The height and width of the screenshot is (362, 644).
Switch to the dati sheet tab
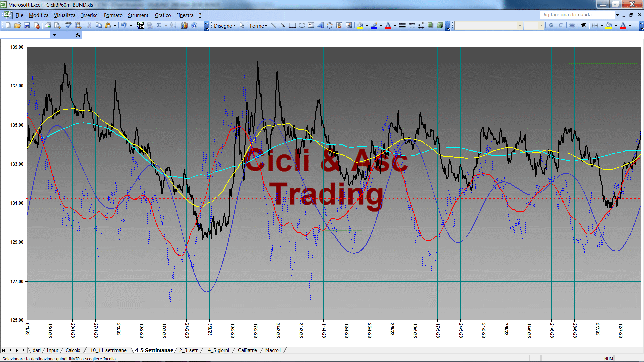pos(37,350)
